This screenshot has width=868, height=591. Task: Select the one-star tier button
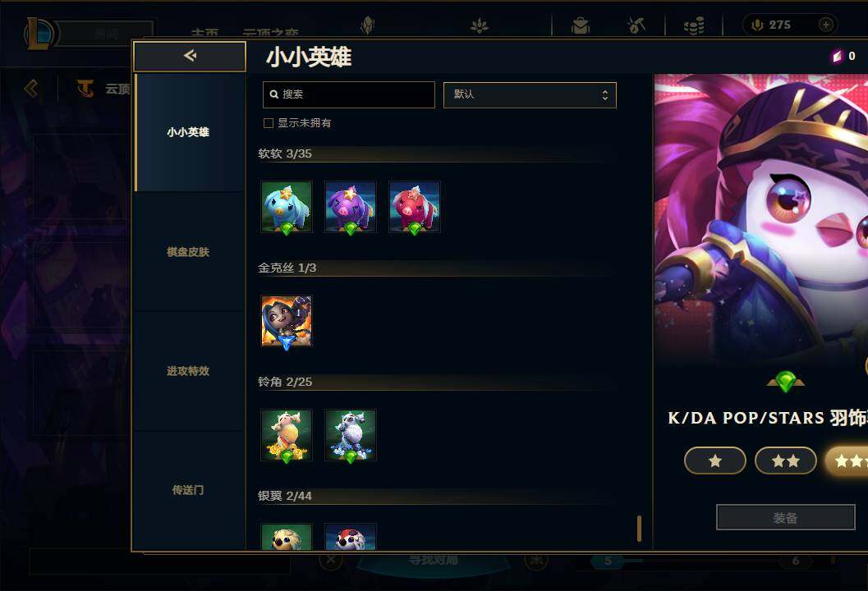(x=715, y=460)
